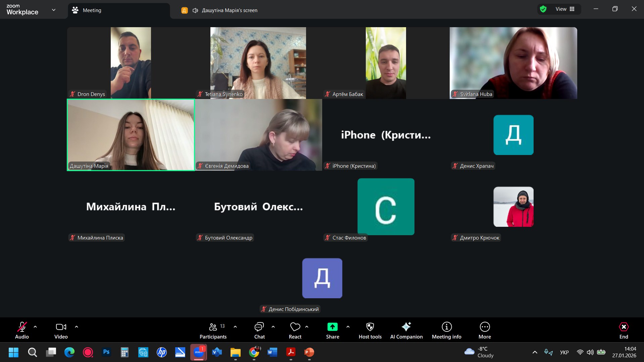This screenshot has height=362, width=644.
Task: Open Host tools shield
Action: tap(370, 330)
